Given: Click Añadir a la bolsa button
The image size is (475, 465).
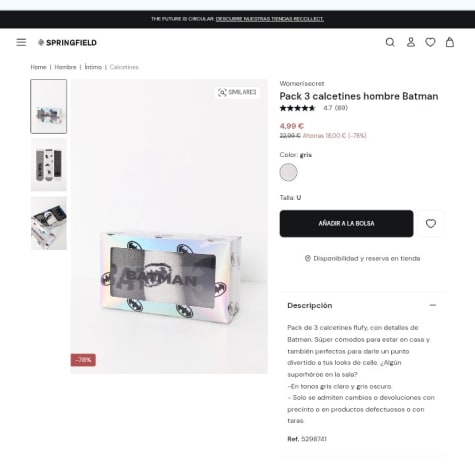Looking at the screenshot, I should (x=346, y=224).
